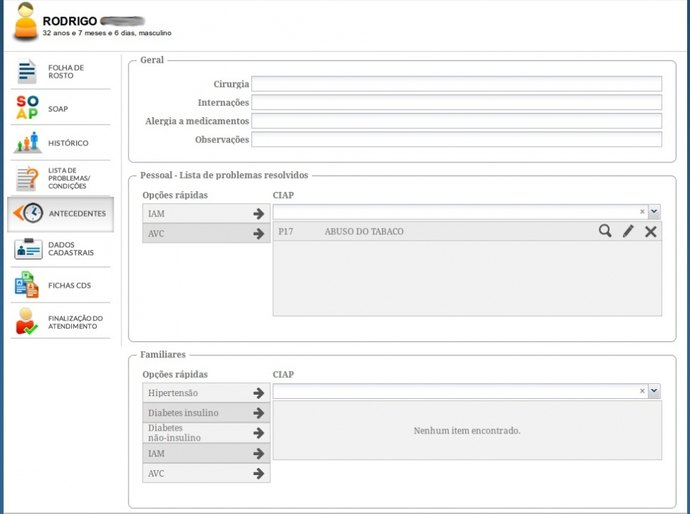Open the Fichas CDS section

[x=60, y=285]
